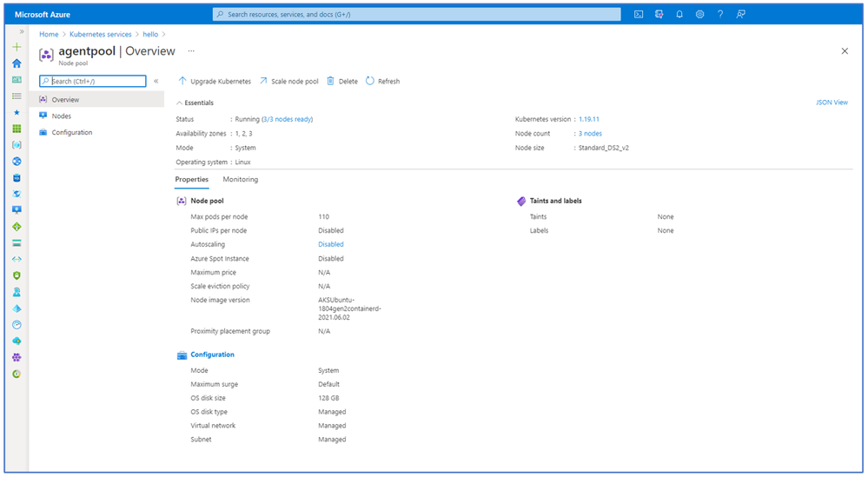Open Monitor gauge icon in sidebar
868x477 pixels.
[x=17, y=325]
